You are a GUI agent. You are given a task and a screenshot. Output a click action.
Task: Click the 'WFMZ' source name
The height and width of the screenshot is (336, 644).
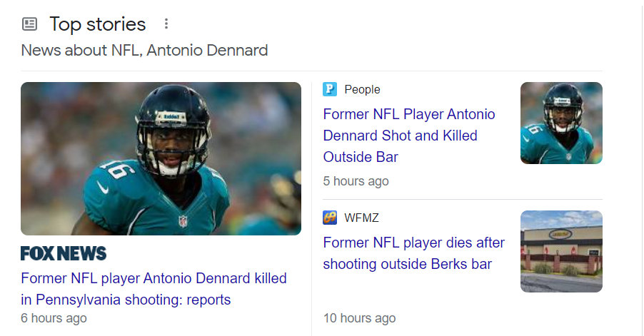[361, 218]
